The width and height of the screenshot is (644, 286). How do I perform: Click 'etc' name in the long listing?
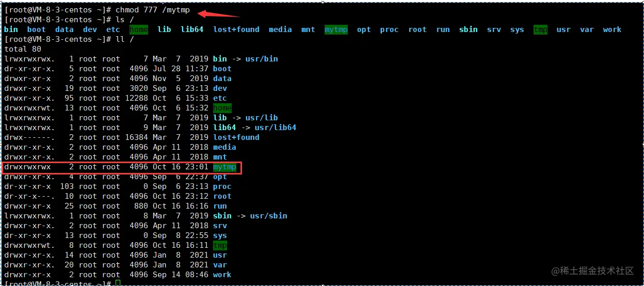click(x=220, y=98)
